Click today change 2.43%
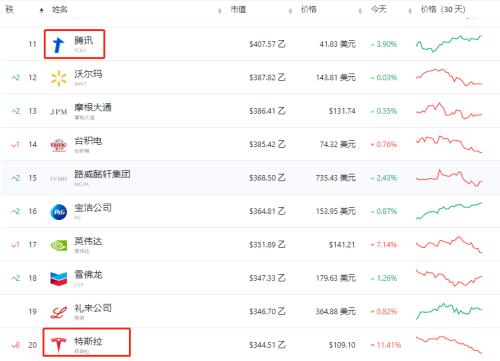This screenshot has height=361, width=500. point(384,178)
